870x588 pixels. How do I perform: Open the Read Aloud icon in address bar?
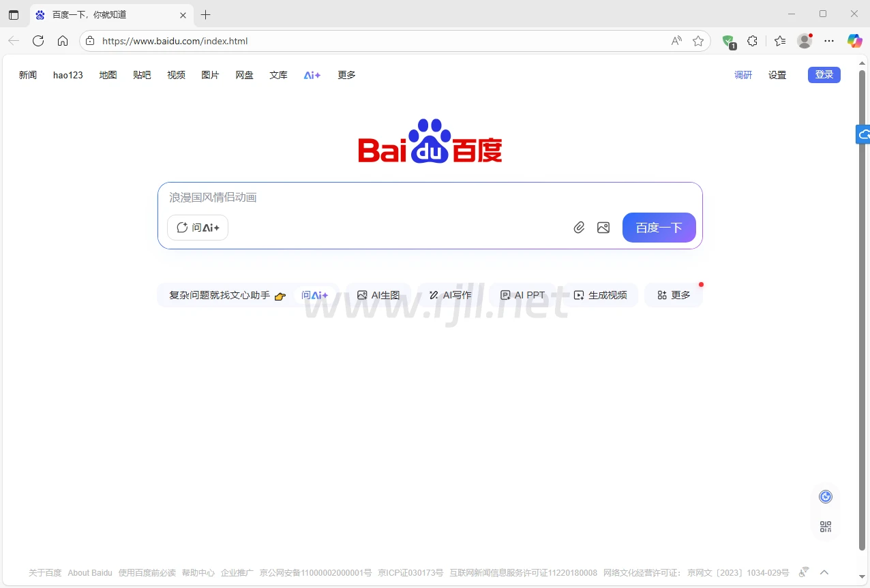pyautogui.click(x=676, y=41)
